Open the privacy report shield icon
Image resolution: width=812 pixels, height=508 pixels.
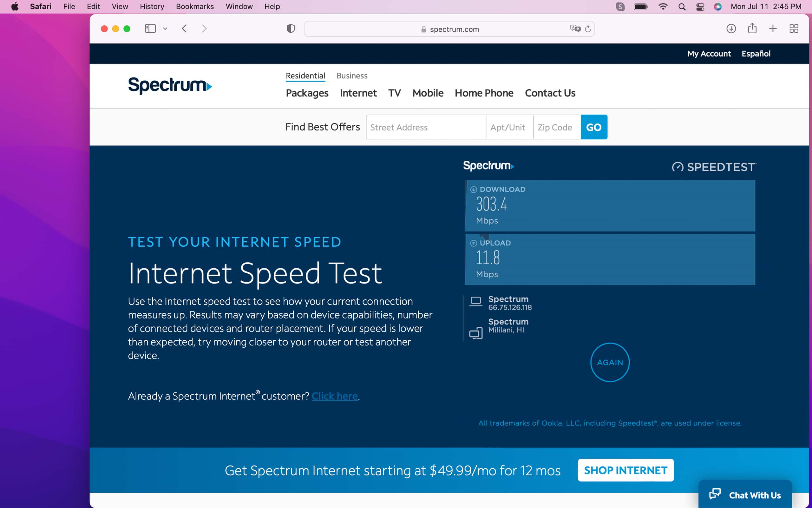point(291,29)
